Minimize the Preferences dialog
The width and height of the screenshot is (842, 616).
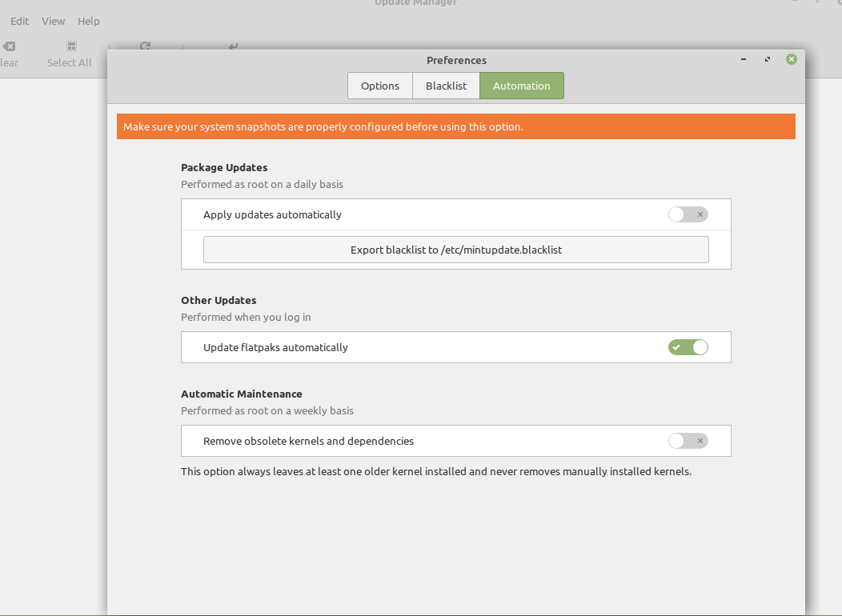(744, 59)
